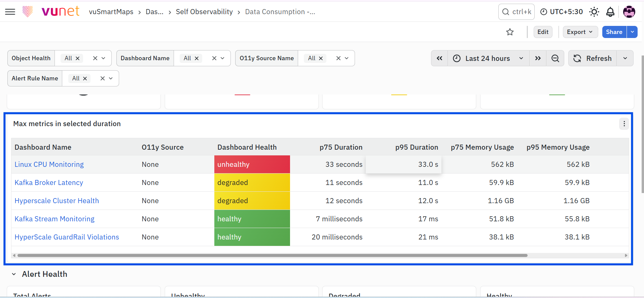This screenshot has height=298, width=644.
Task: Open the notifications bell
Action: point(610,12)
